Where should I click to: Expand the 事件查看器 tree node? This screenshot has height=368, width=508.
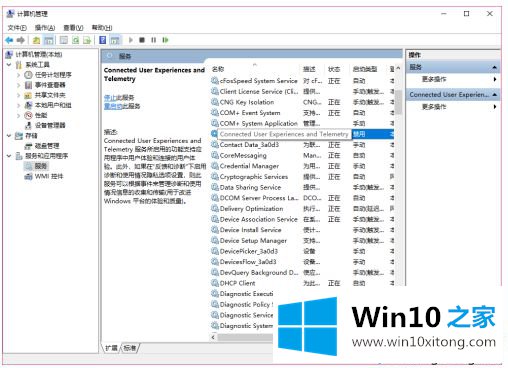coord(19,85)
